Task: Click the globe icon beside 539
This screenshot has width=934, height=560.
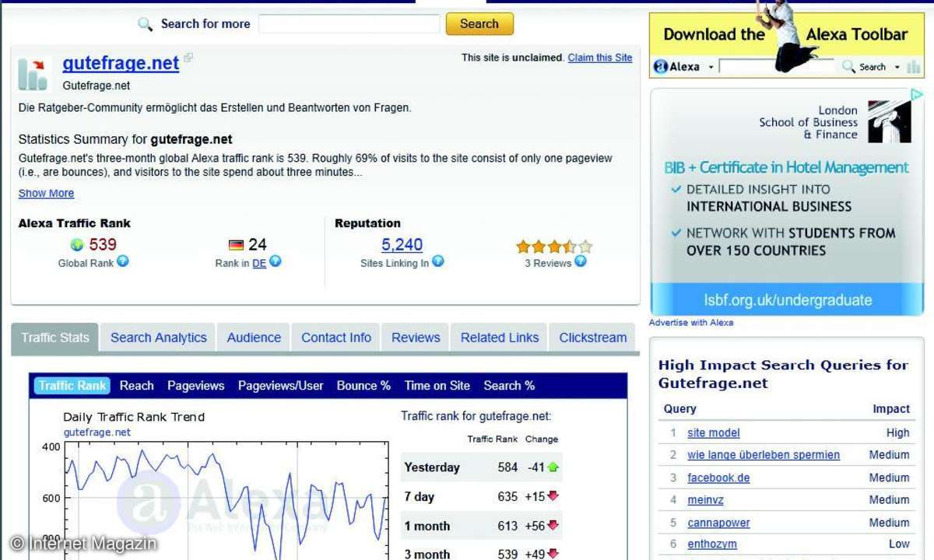Action: pyautogui.click(x=77, y=245)
